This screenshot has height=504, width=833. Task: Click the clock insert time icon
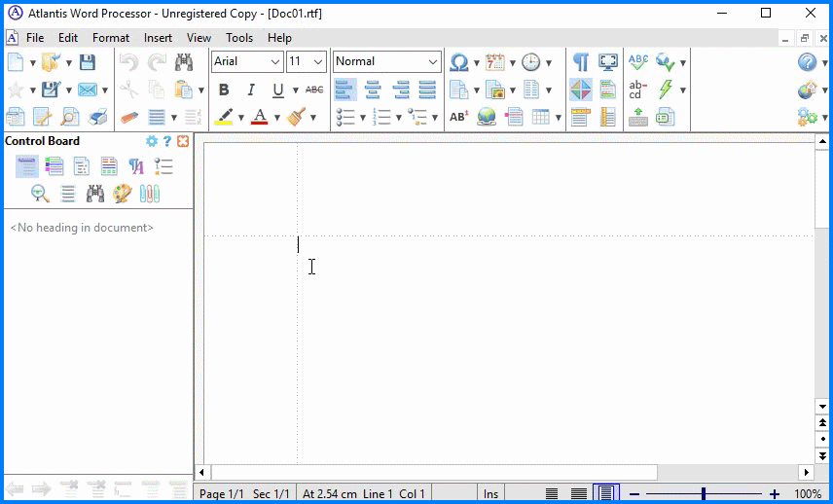(x=530, y=62)
